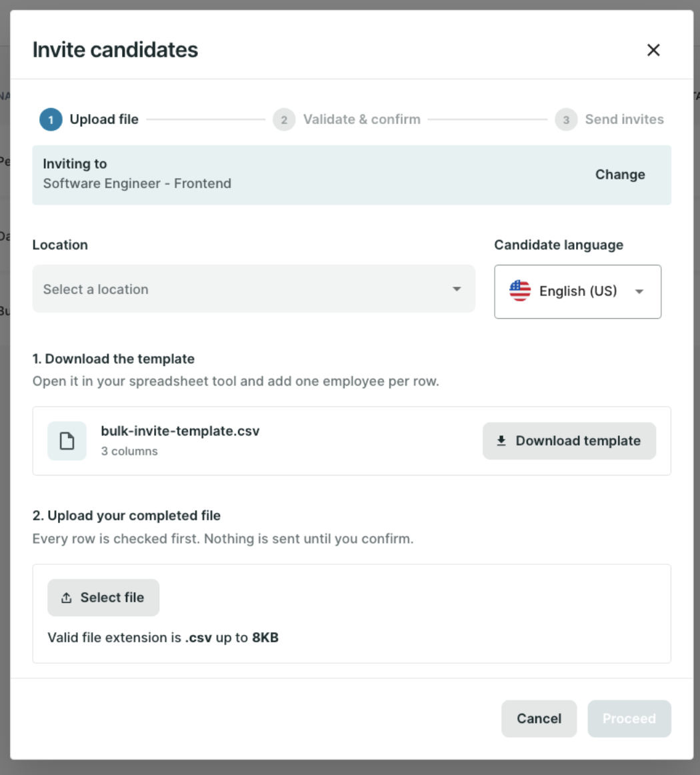Screen dimensions: 700x775
Task: Close the Invite candidates dialog
Action: tap(653, 50)
